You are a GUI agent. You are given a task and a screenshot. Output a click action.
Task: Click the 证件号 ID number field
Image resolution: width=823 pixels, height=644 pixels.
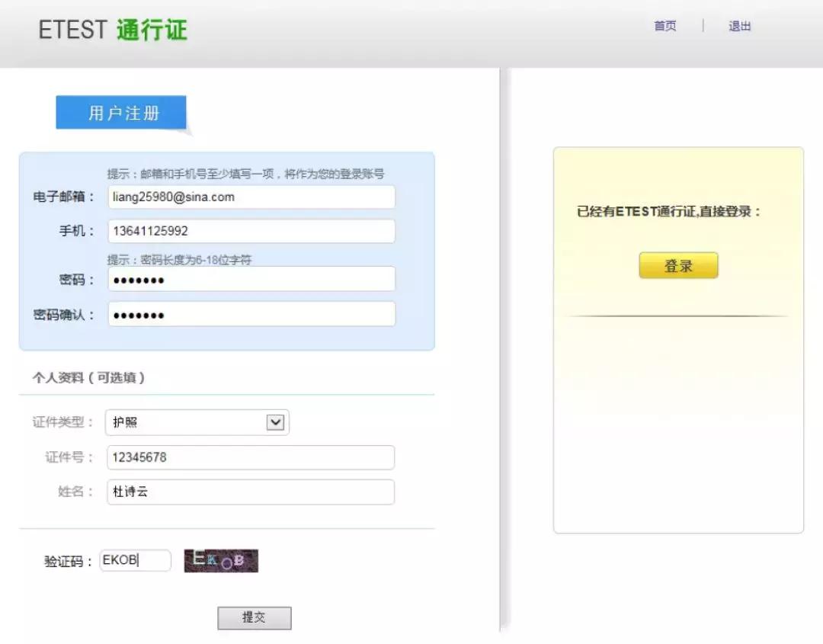[250, 457]
